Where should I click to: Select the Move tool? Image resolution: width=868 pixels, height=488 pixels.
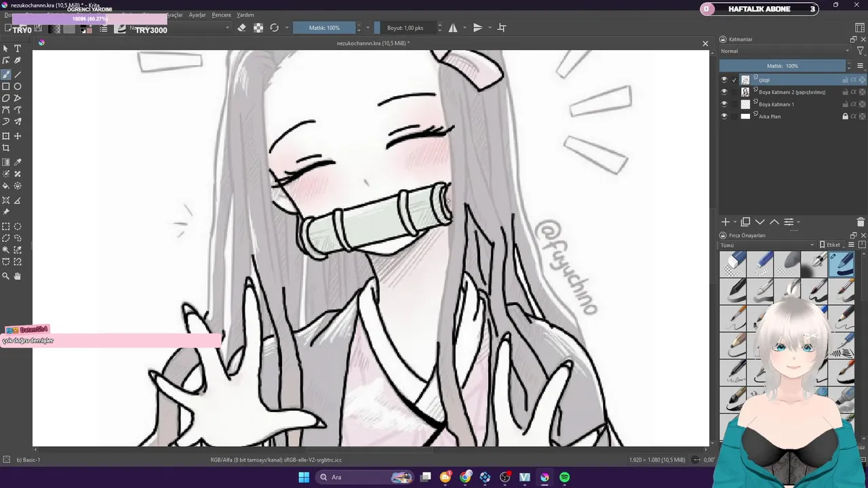coord(18,136)
